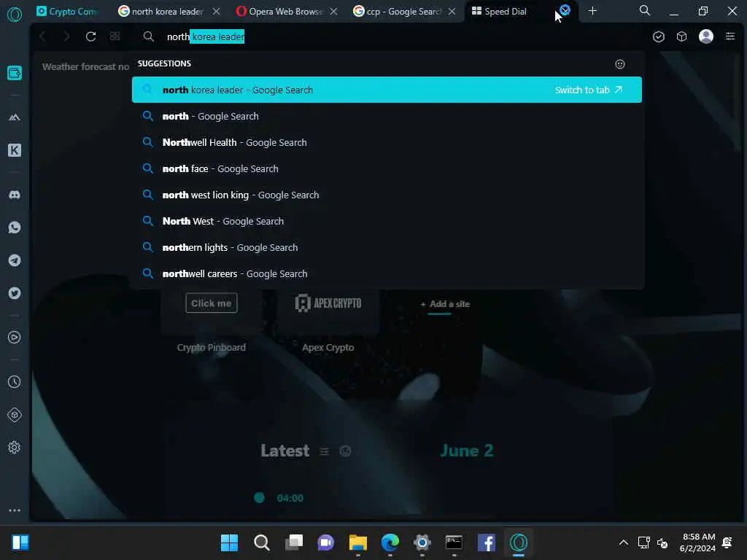The width and height of the screenshot is (747, 560).
Task: Click the address bar text field
Action: 391,36
